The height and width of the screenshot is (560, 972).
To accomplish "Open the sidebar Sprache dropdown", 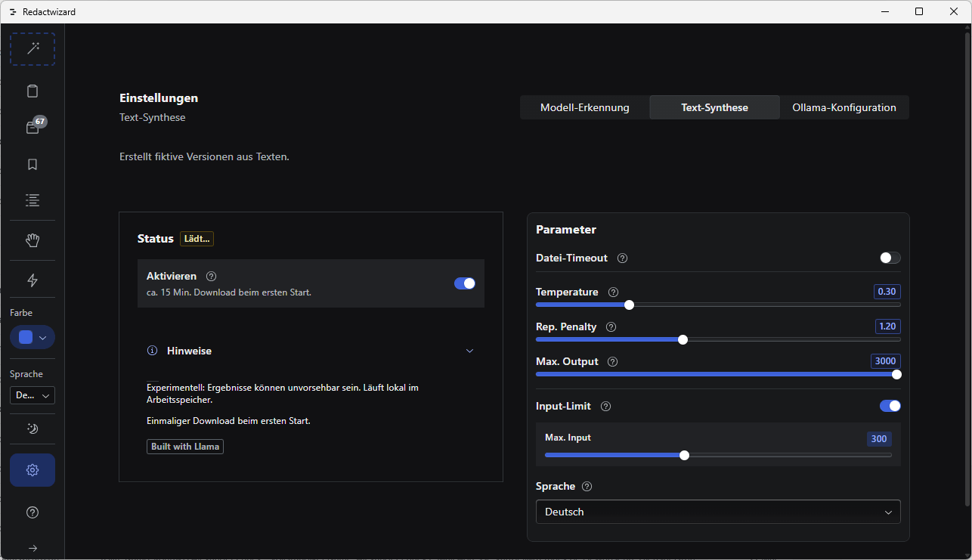I will (33, 395).
